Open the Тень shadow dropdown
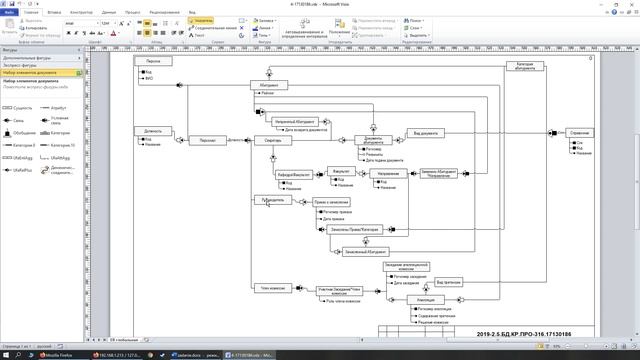Image resolution: width=640 pixels, height=360 pixels. (262, 36)
